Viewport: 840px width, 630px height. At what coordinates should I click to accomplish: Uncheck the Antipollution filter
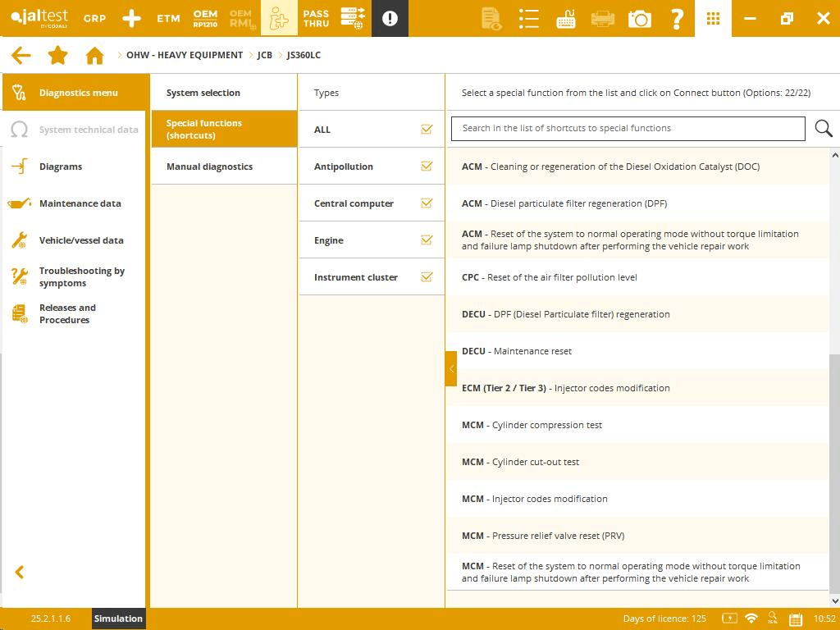tap(427, 167)
